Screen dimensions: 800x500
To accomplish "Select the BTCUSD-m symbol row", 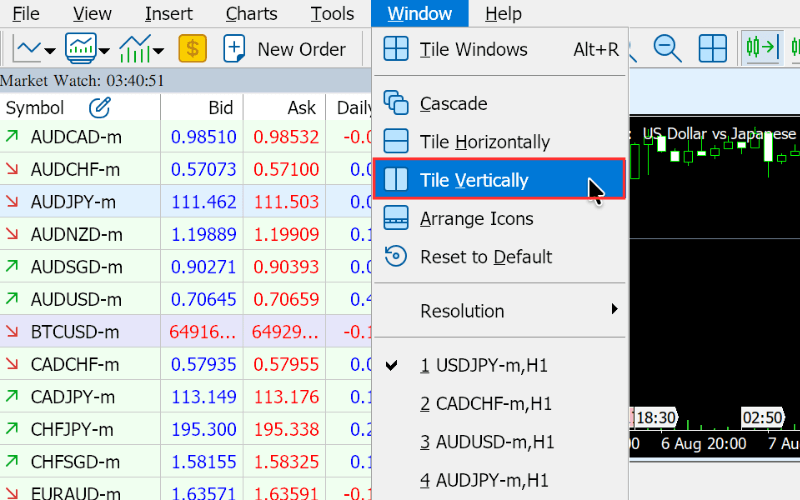I will [x=186, y=332].
